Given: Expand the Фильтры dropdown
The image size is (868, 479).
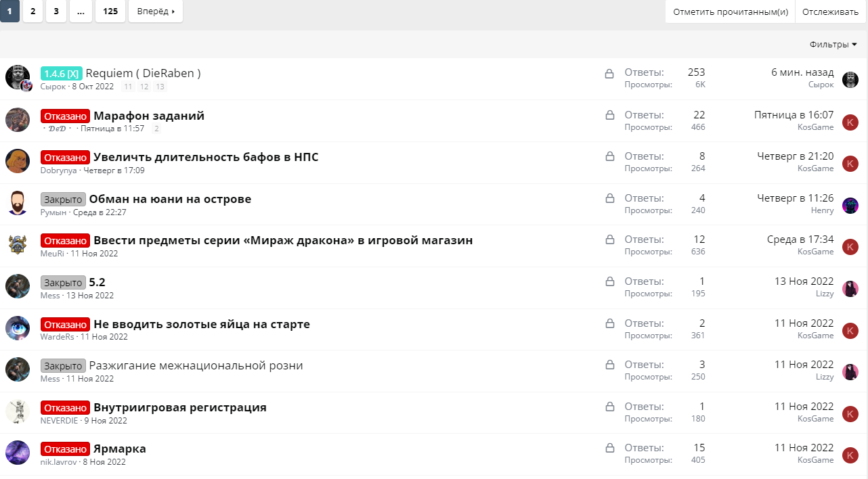Looking at the screenshot, I should click(x=833, y=45).
